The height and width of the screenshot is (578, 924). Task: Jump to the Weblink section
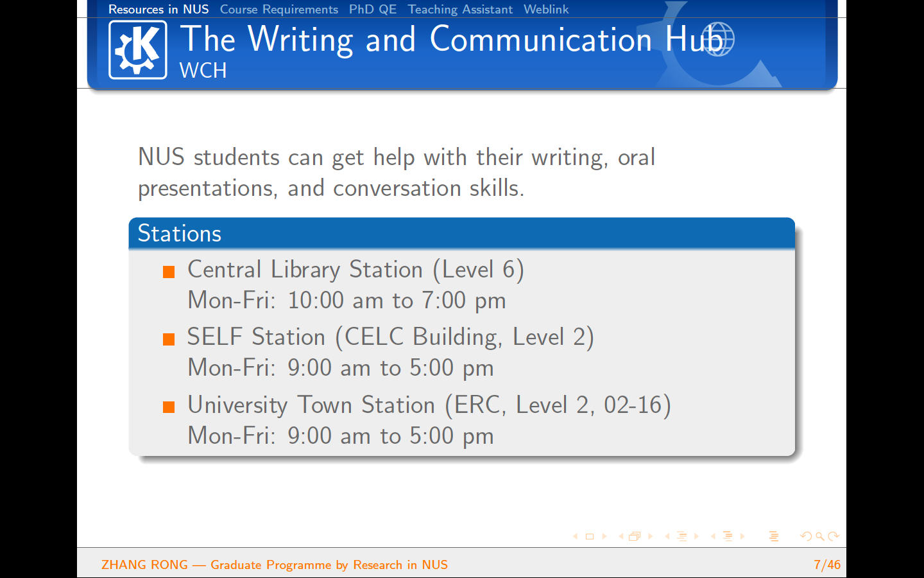coord(546,9)
